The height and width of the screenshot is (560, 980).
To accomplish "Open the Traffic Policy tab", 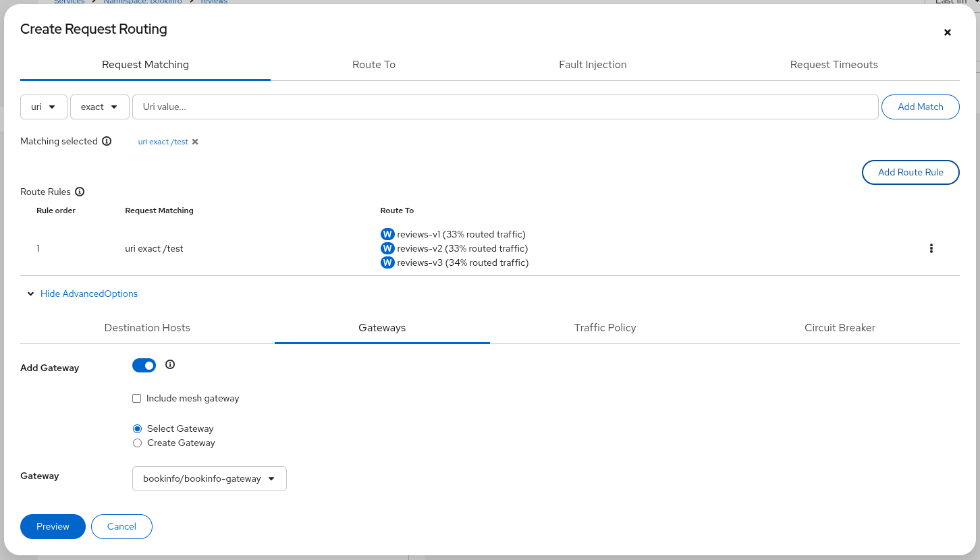I will point(605,328).
